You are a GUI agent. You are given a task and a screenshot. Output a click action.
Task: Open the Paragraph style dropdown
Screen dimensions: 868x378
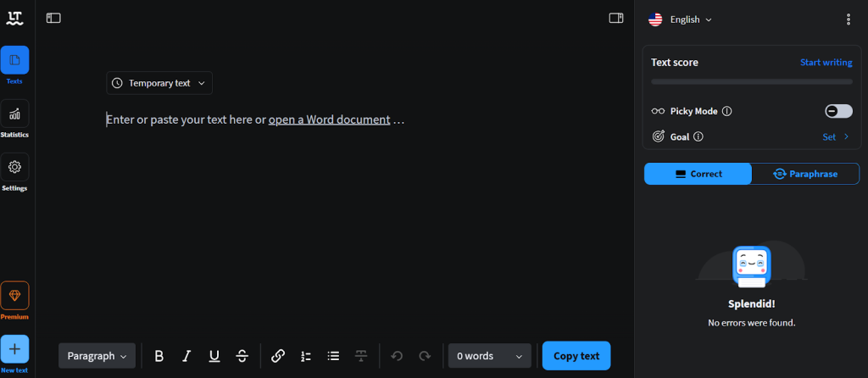pos(97,356)
